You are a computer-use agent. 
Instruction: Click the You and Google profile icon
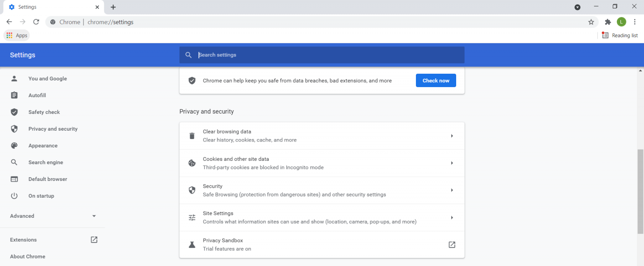[x=14, y=78]
